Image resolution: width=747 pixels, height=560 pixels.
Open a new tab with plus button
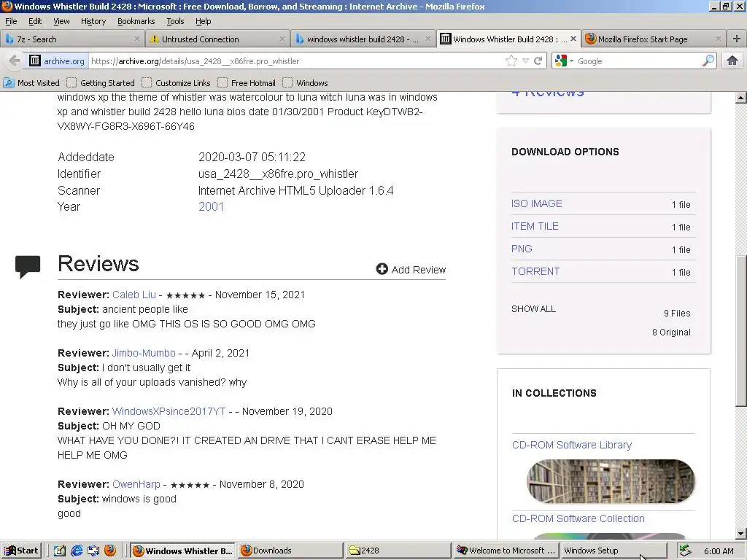737,39
